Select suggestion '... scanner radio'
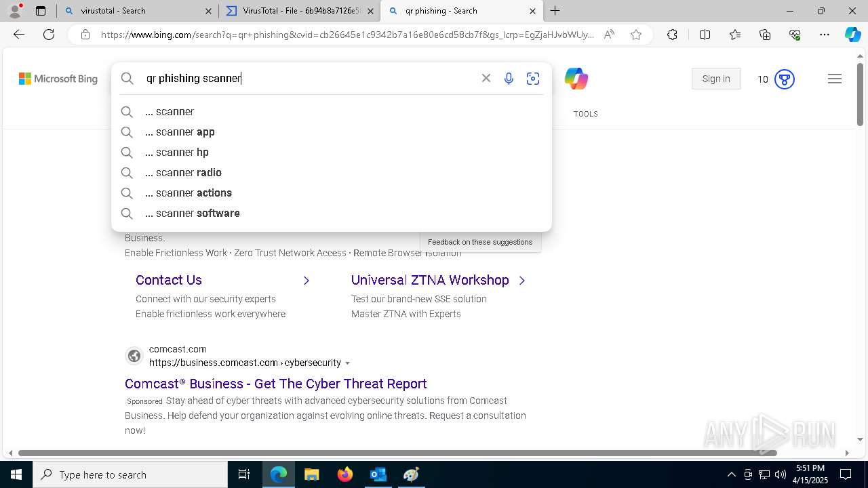868x488 pixels. [332, 173]
